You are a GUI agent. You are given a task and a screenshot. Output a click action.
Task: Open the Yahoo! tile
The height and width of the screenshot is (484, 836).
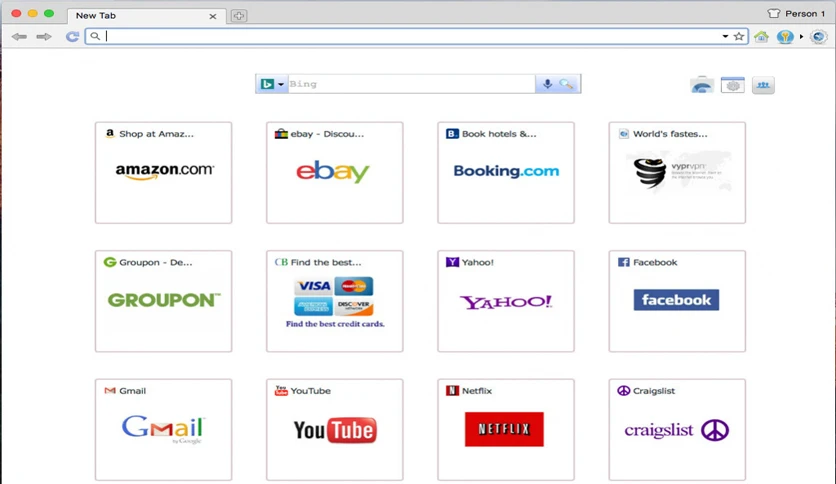tap(506, 301)
